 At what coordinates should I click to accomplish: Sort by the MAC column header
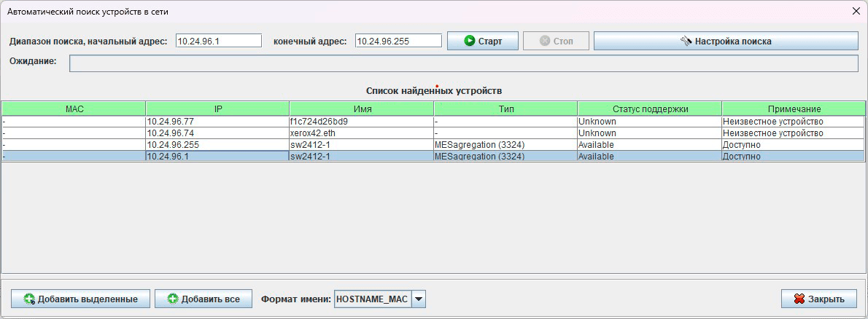click(74, 109)
